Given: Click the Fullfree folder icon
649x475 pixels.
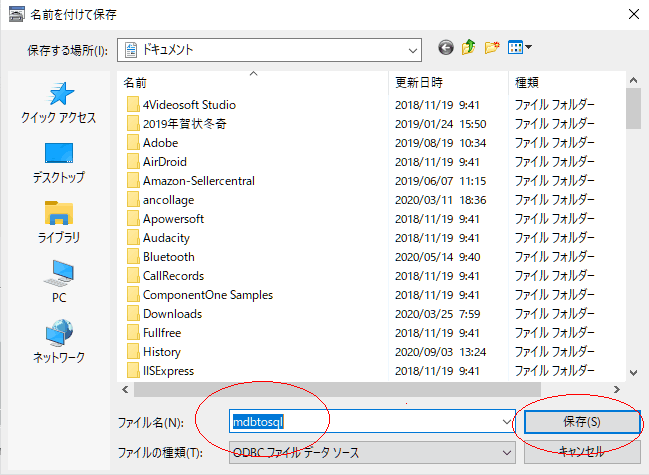Looking at the screenshot, I should (133, 333).
